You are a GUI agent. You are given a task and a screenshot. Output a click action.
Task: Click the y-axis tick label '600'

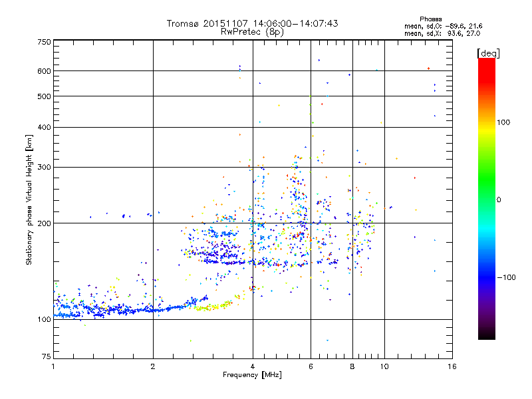[x=44, y=71]
